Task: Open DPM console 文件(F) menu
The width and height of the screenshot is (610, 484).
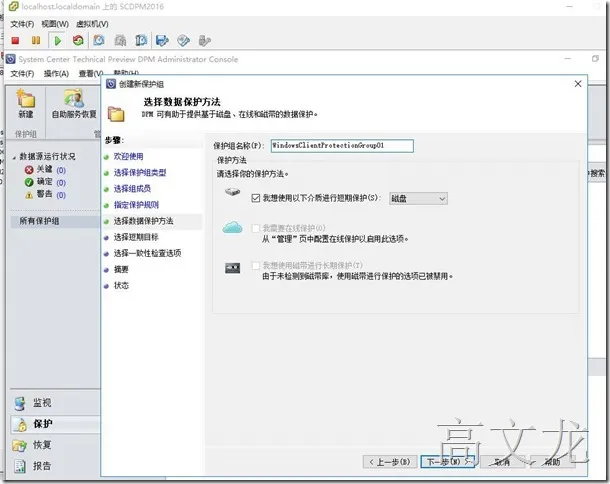Action: coord(22,74)
